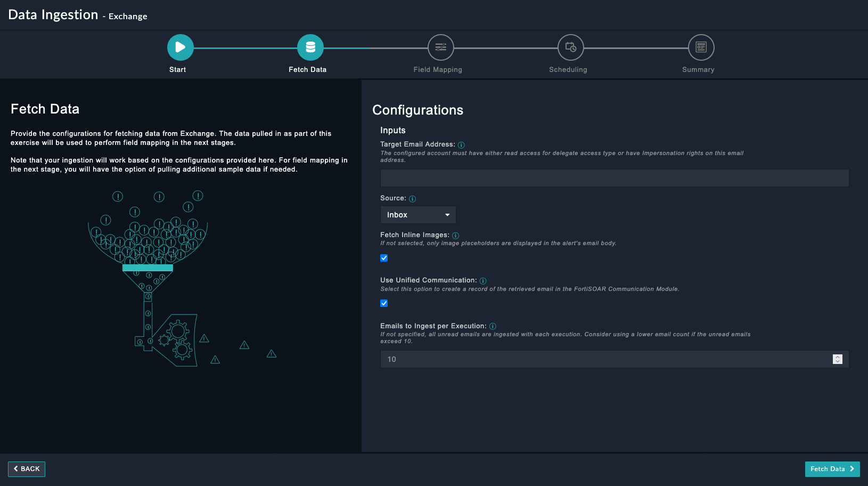Click the Start step play icon
Image resolution: width=868 pixels, height=486 pixels.
[180, 47]
